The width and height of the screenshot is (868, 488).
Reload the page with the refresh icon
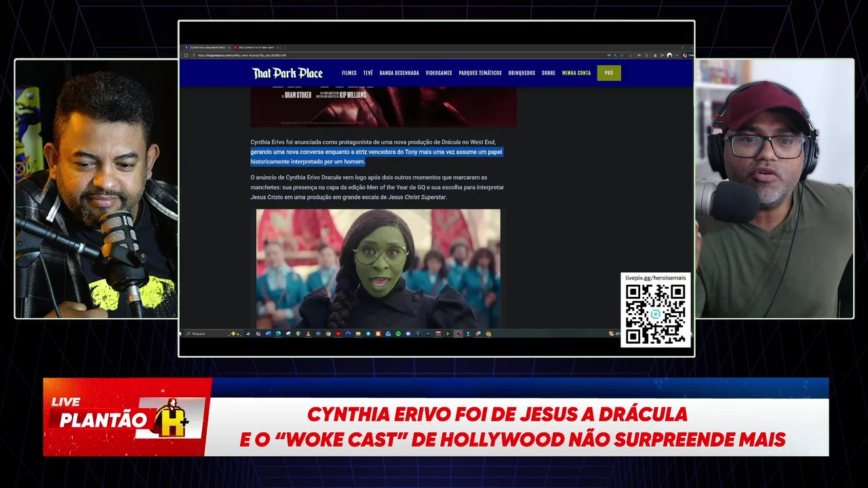(x=186, y=55)
